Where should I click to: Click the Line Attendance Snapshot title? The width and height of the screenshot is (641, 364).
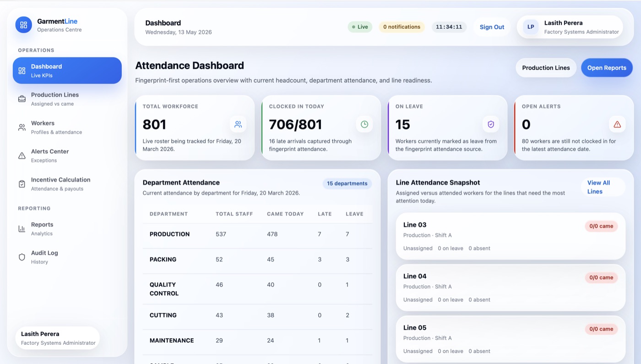tap(438, 182)
